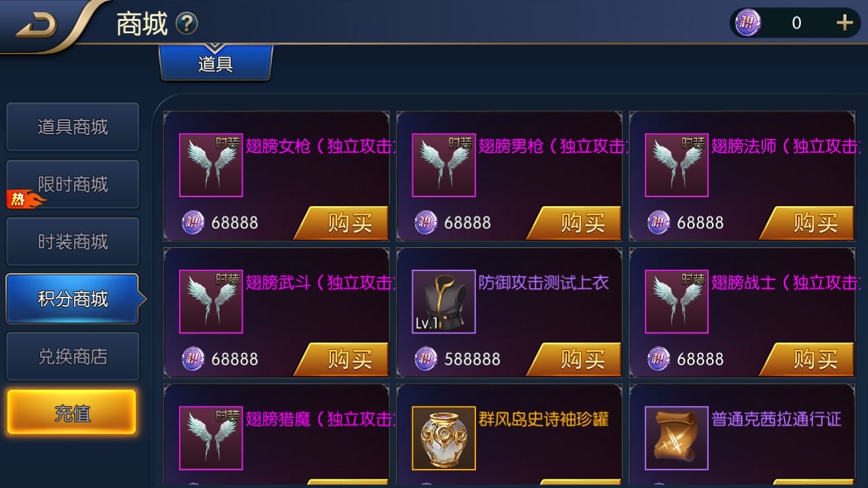This screenshot has height=488, width=868.
Task: Buy 防御攻击测试上衣 for 588888
Action: [x=574, y=359]
